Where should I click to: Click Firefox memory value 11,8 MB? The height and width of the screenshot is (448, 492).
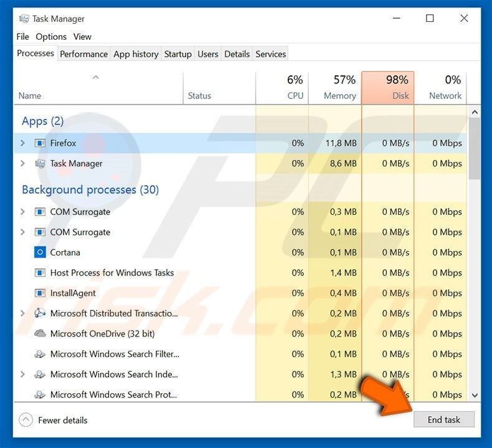pos(341,143)
